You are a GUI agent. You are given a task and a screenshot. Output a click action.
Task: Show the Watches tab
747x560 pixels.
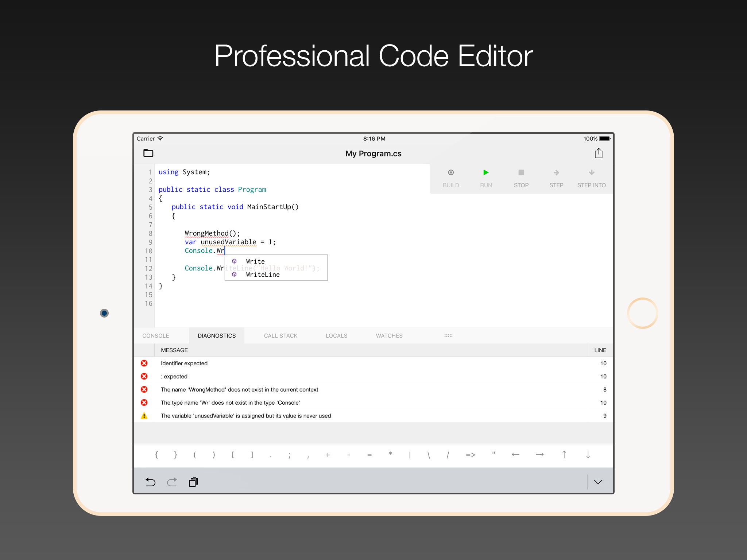tap(389, 336)
